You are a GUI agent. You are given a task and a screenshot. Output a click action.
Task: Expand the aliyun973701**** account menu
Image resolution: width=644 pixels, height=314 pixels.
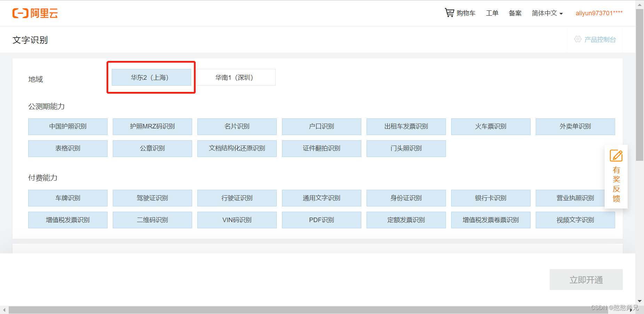(599, 13)
